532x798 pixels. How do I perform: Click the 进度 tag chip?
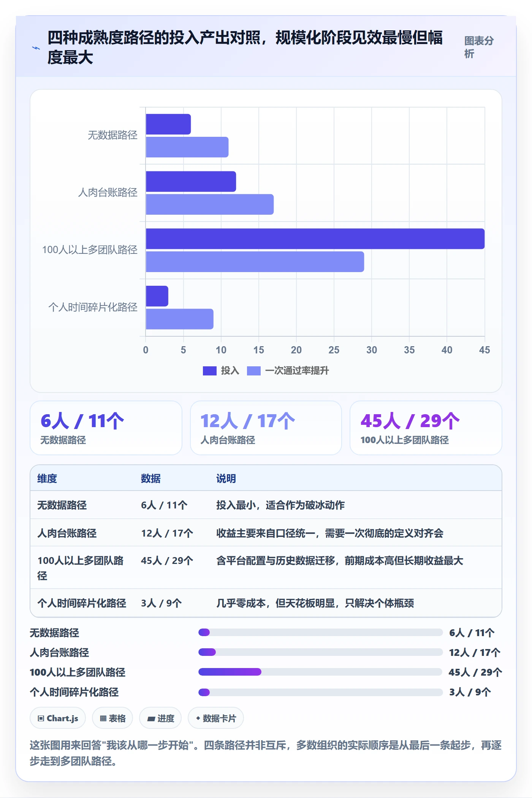coord(160,718)
